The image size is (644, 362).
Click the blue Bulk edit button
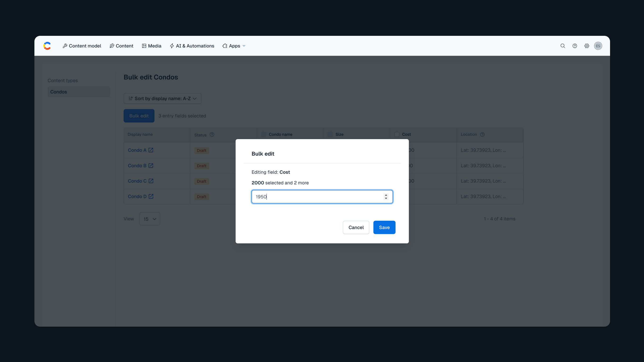click(x=139, y=116)
